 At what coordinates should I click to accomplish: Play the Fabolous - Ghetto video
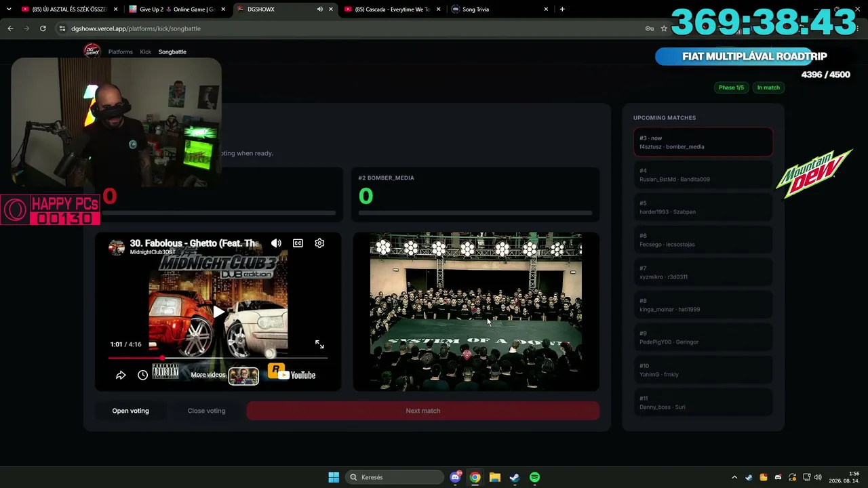click(218, 312)
